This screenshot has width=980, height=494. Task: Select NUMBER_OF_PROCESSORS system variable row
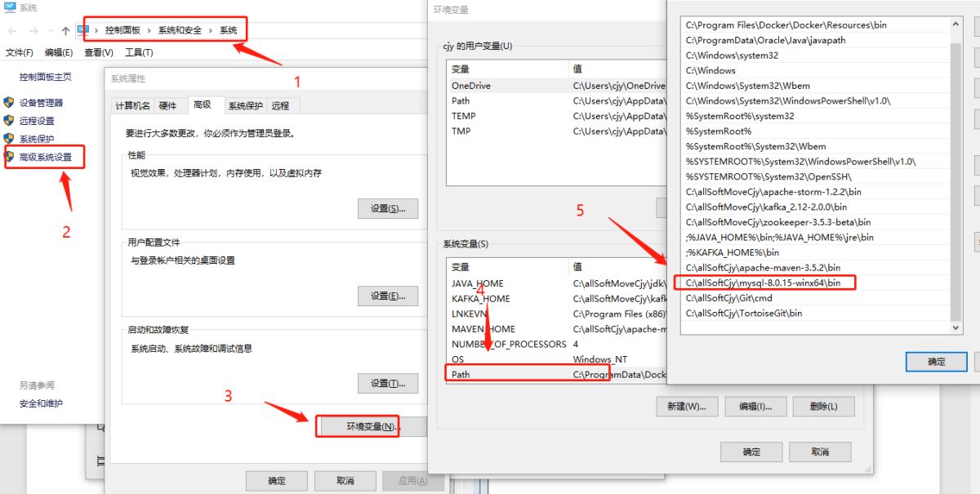pos(556,344)
